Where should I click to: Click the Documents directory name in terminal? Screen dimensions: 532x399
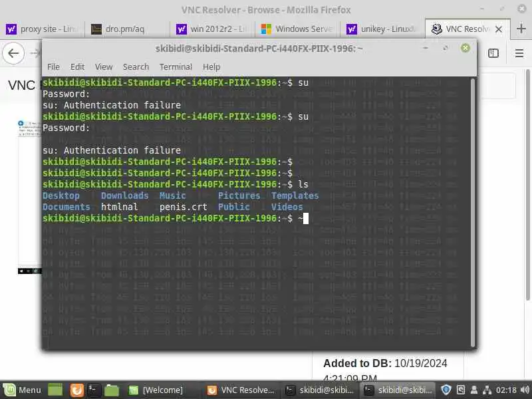click(x=66, y=207)
